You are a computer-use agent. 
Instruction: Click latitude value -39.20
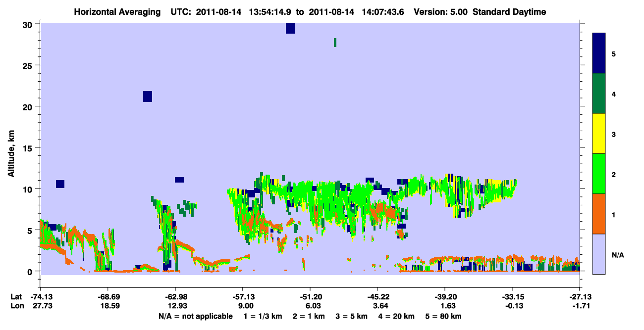point(445,297)
